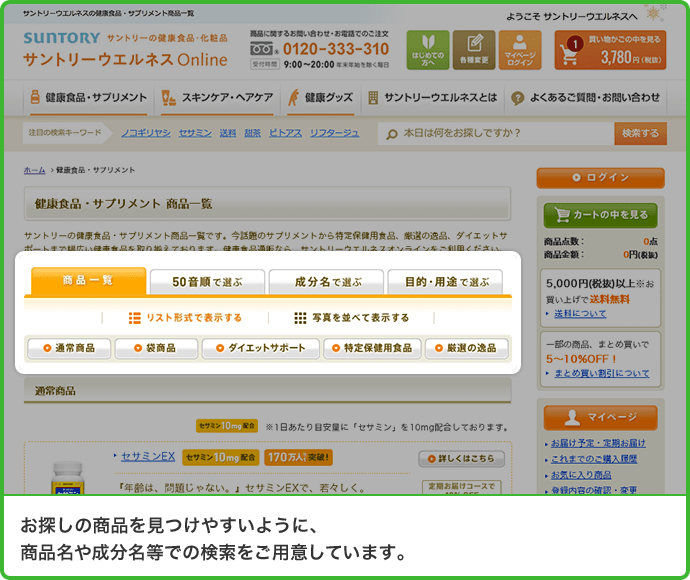Click keyword link リフタージュ
This screenshot has height=580, width=690.
(x=334, y=133)
